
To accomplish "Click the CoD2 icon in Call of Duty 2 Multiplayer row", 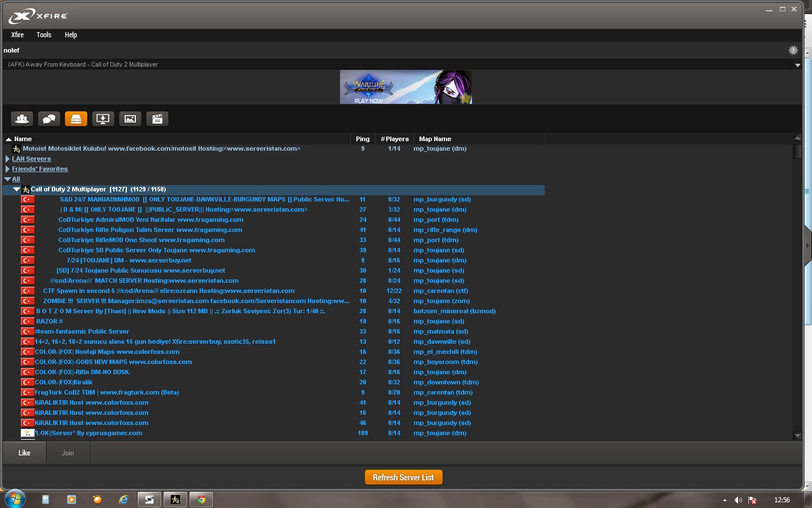I will 26,190.
